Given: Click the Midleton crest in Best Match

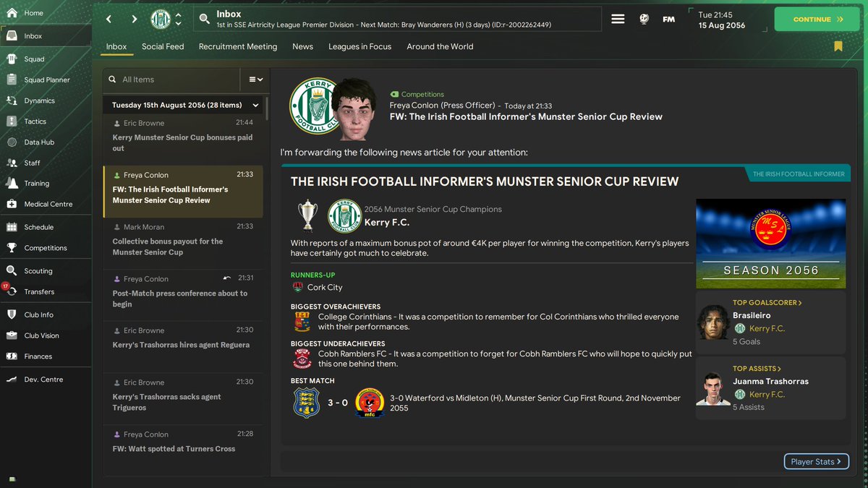Looking at the screenshot, I should 369,403.
